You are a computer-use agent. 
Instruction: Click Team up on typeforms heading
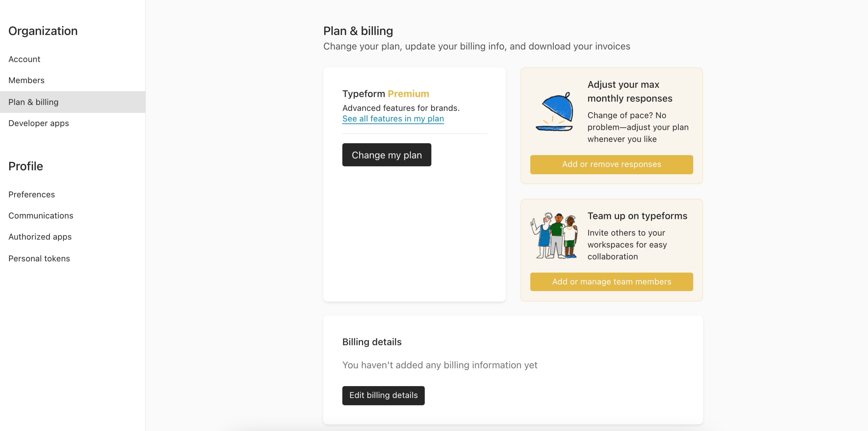click(x=637, y=216)
